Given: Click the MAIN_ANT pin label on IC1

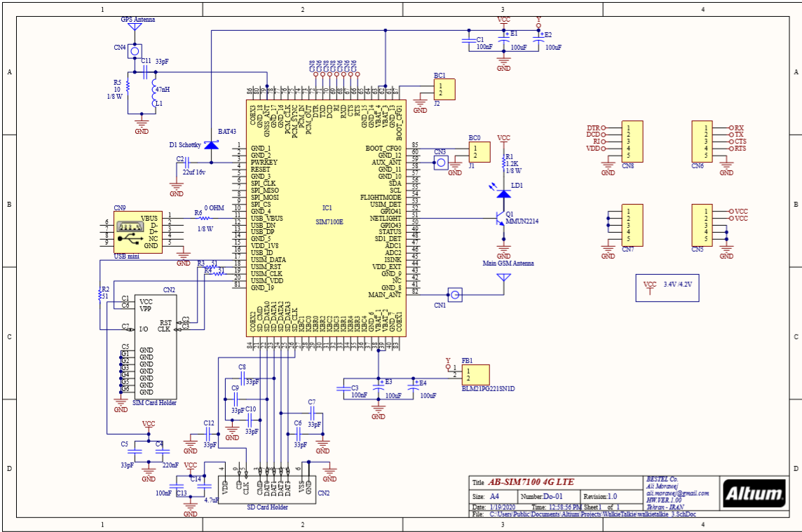Looking at the screenshot, I should [385, 294].
